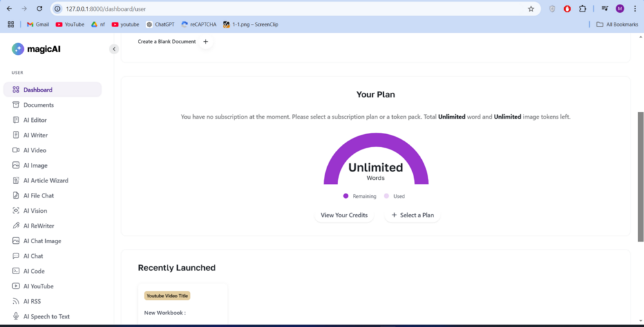Click the plus button beside Create a Blank Document

coord(205,42)
